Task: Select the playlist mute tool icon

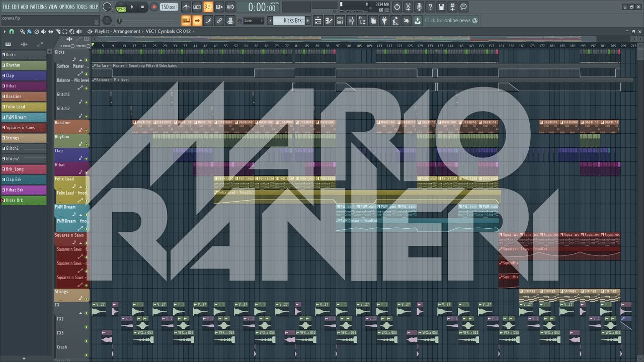Action: 44,32
